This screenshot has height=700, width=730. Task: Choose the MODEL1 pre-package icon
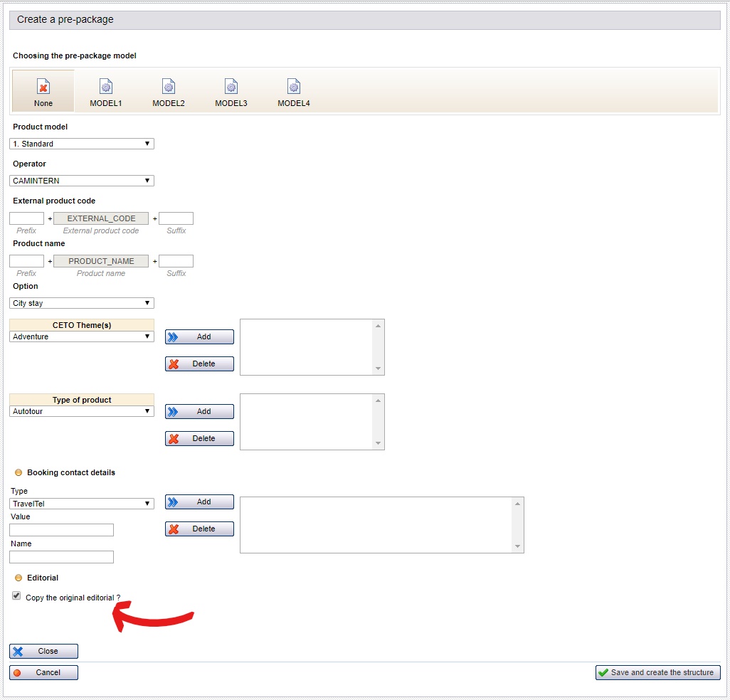click(106, 87)
